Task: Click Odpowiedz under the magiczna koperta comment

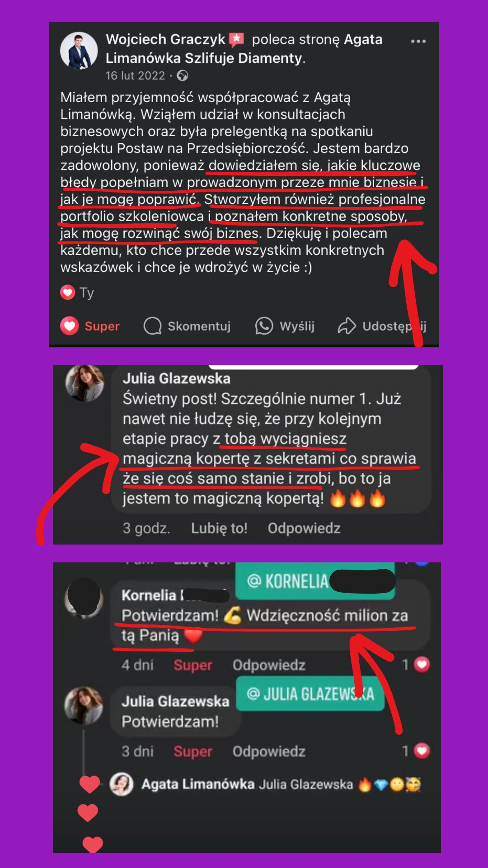Action: tap(304, 528)
